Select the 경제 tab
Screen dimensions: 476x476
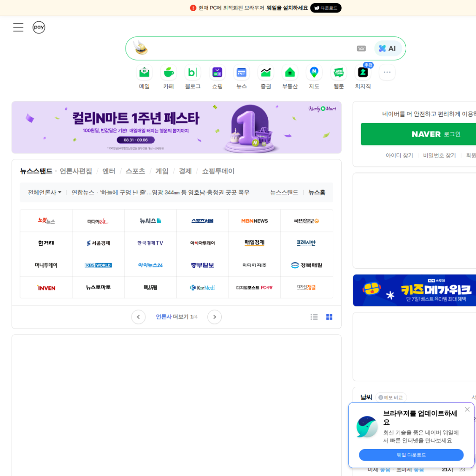[x=185, y=171]
